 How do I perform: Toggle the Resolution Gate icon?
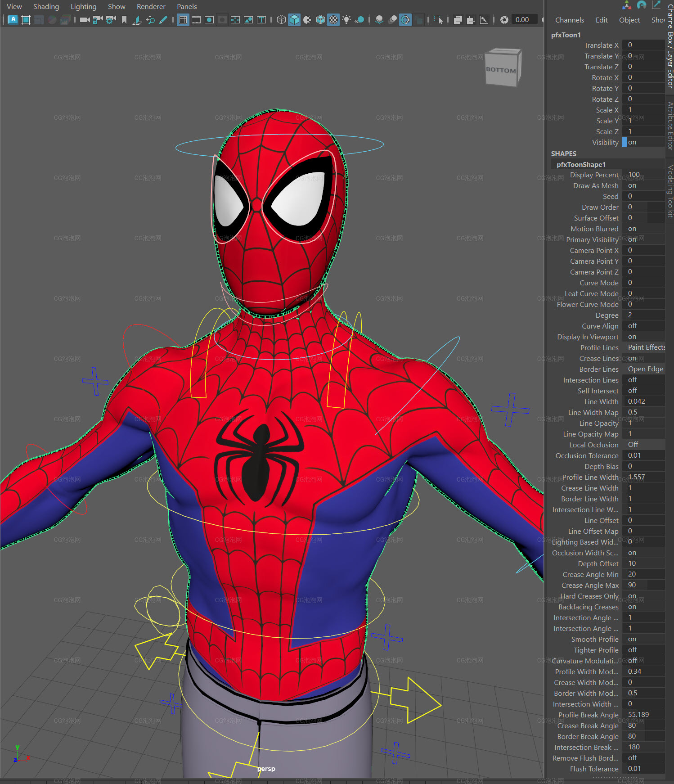209,20
